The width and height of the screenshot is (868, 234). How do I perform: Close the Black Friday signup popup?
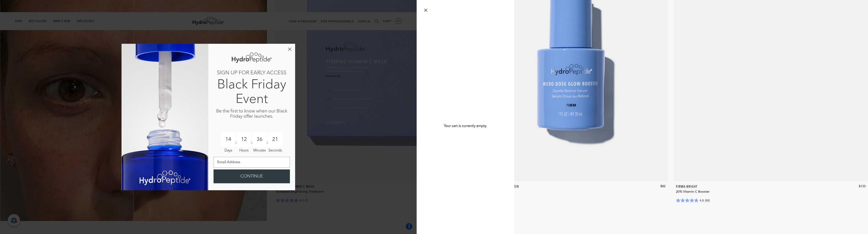point(289,49)
